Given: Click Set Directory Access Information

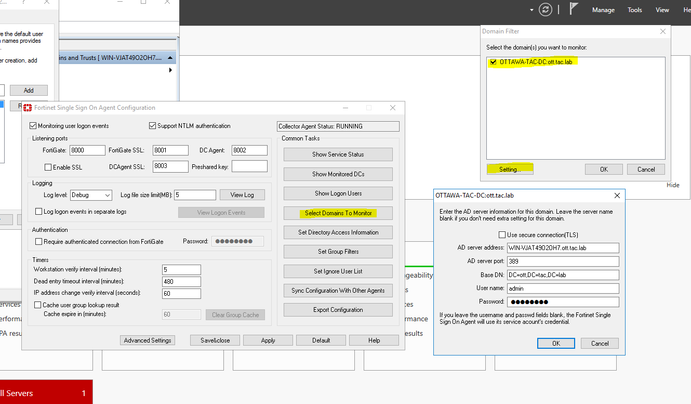Looking at the screenshot, I should (x=337, y=232).
